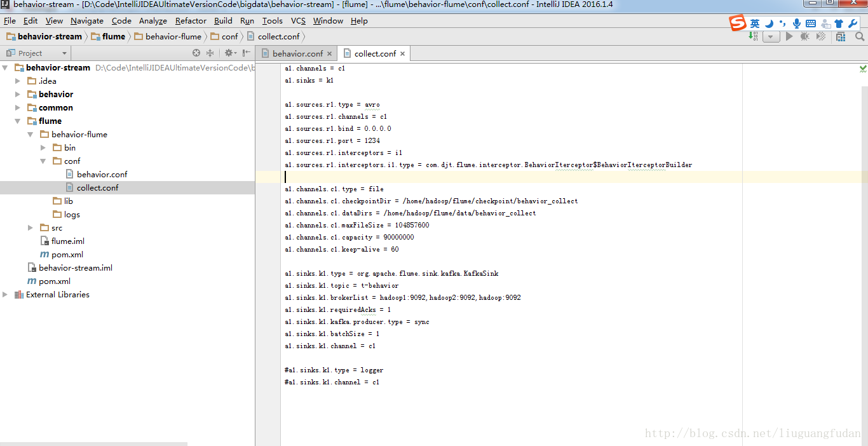Screen dimensions: 868x446
Task: Collapse the behavior-flume folder arrow
Action: click(x=31, y=134)
